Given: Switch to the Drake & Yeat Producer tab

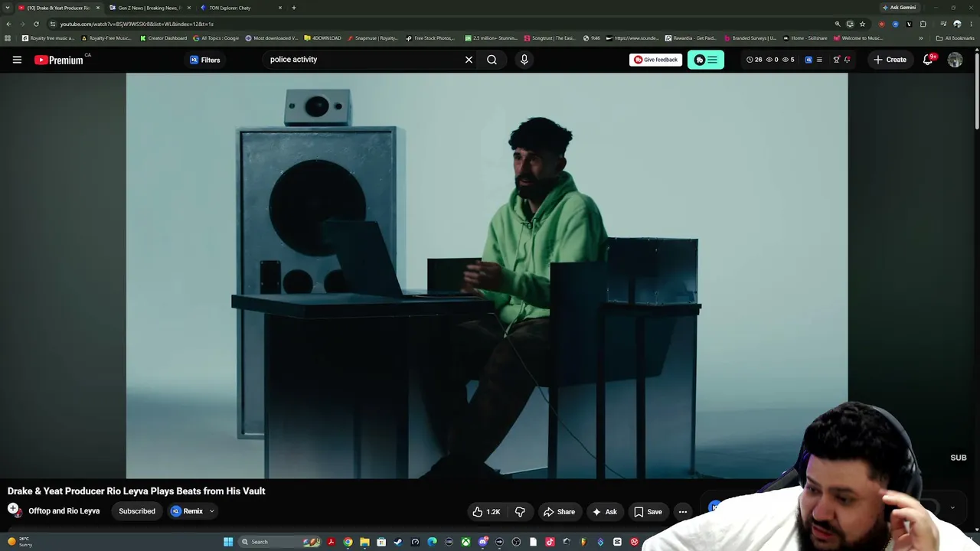Looking at the screenshot, I should point(59,8).
